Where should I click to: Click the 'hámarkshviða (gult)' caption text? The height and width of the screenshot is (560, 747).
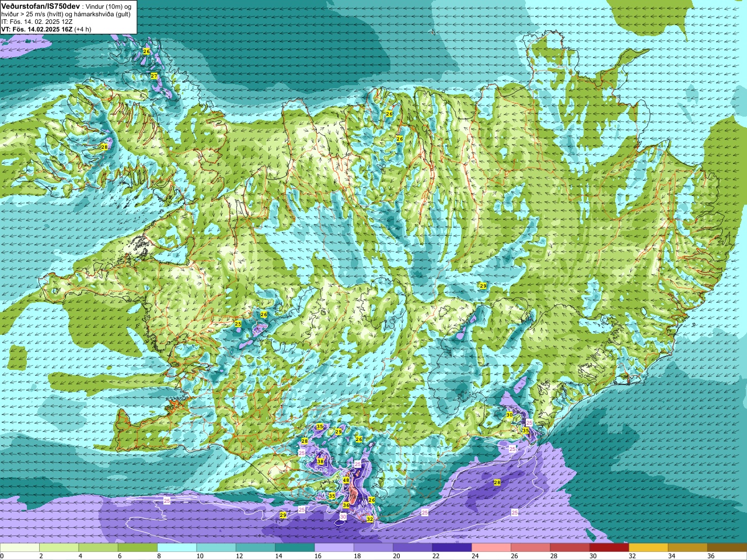pos(102,14)
